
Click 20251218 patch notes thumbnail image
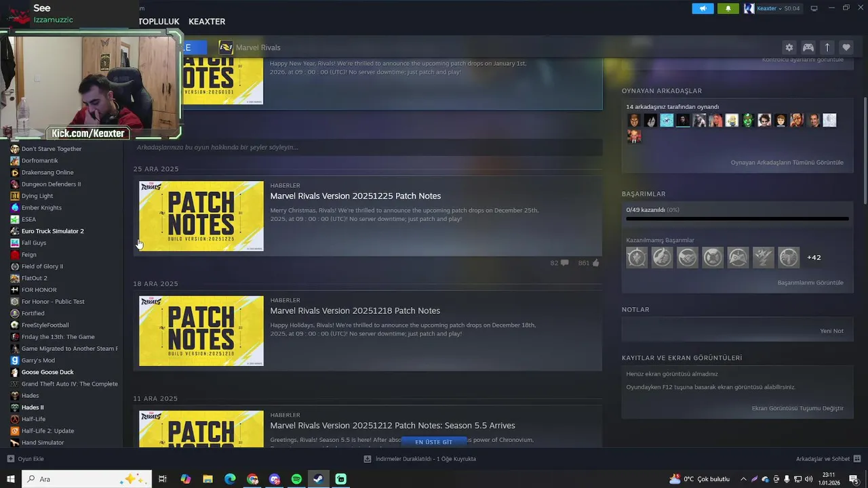201,331
